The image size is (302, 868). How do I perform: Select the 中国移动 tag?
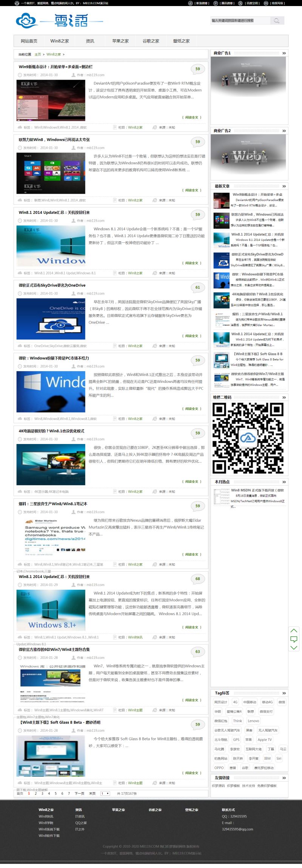coord(250,702)
